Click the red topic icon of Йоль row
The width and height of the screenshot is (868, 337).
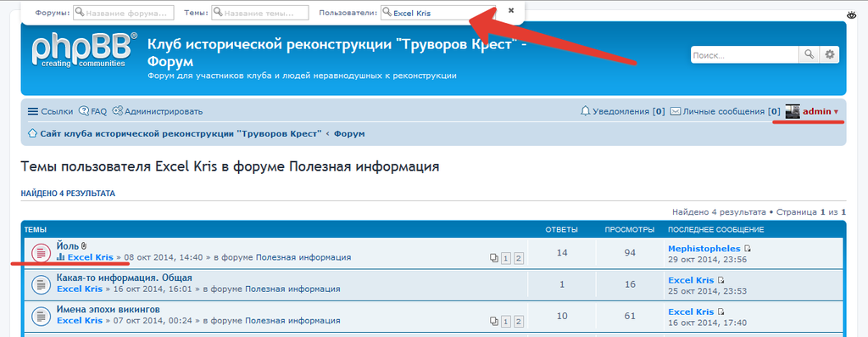pyautogui.click(x=41, y=253)
